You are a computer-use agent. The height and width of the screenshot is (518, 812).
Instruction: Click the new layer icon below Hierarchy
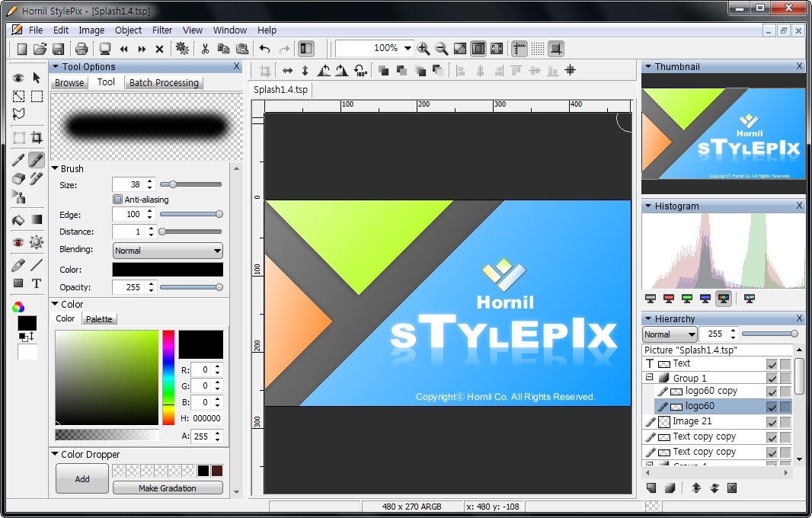point(651,488)
